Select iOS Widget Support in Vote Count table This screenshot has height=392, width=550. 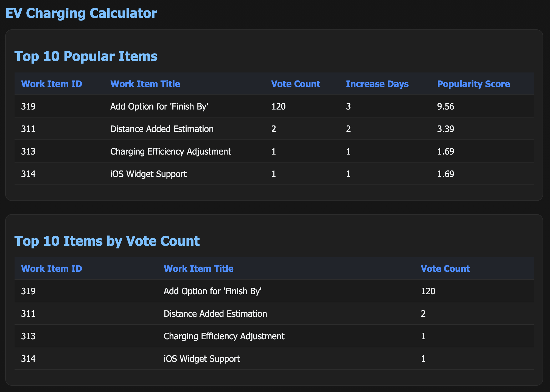(202, 359)
